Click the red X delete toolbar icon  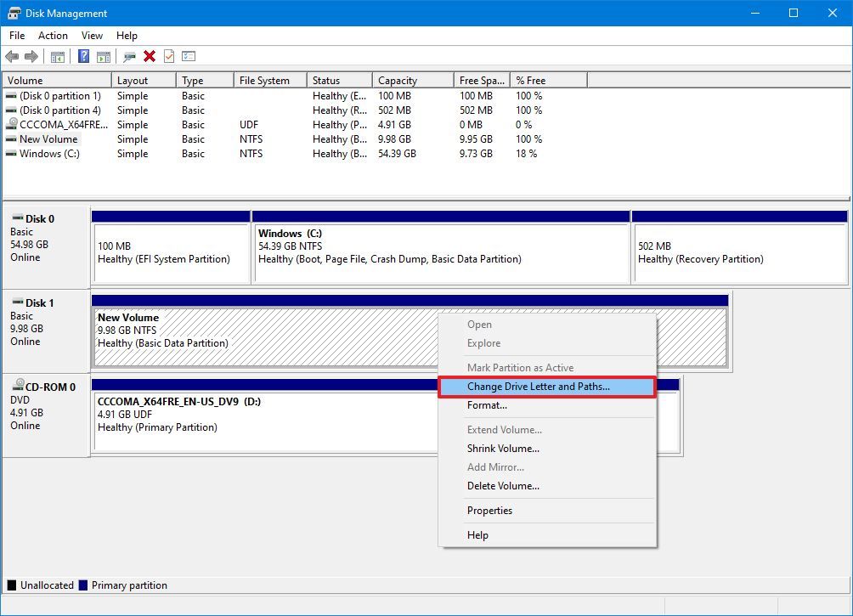150,56
